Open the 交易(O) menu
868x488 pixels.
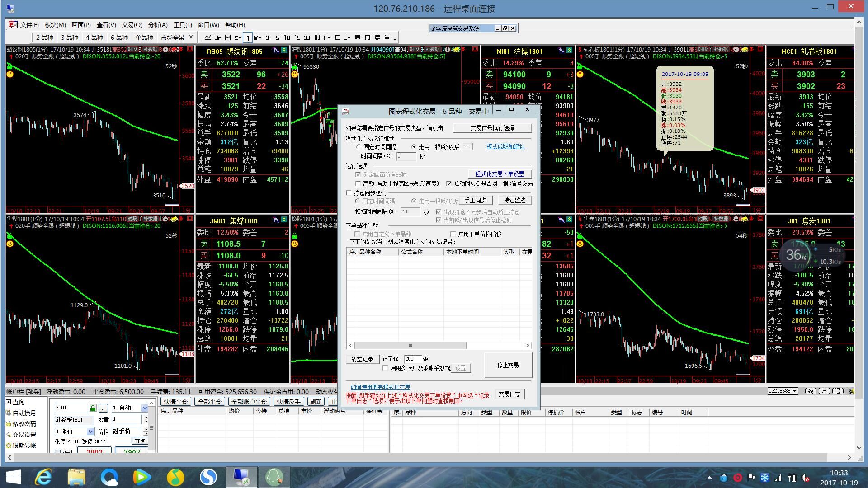tap(132, 25)
